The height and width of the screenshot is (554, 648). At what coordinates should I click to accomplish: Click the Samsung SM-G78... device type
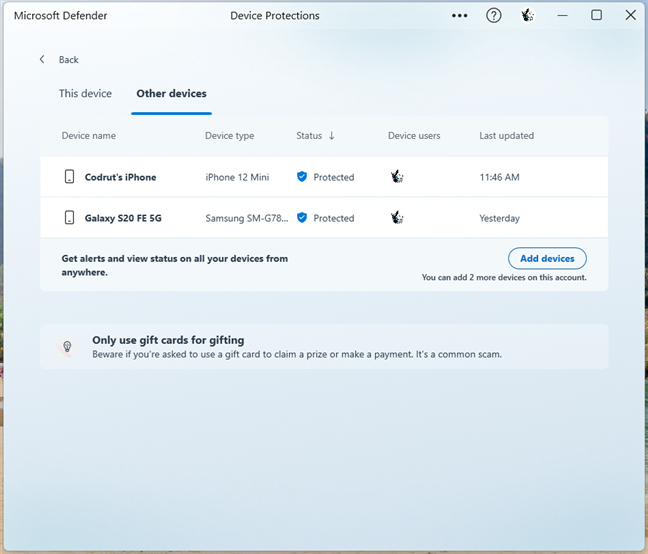247,218
